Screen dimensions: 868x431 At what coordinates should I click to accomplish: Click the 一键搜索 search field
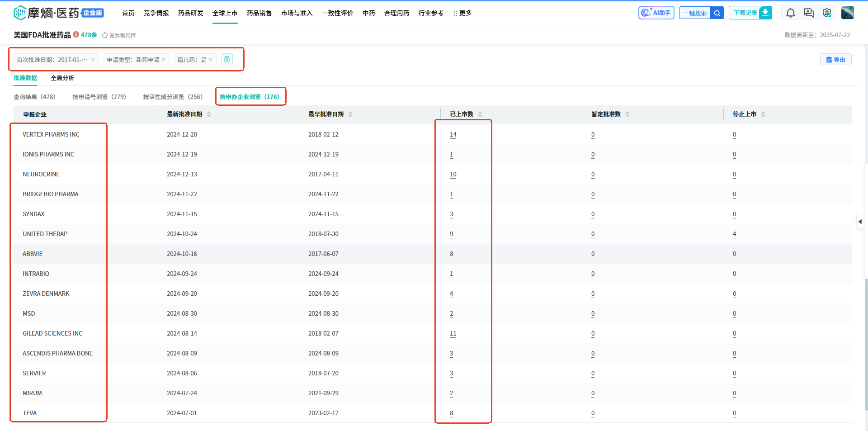point(695,13)
